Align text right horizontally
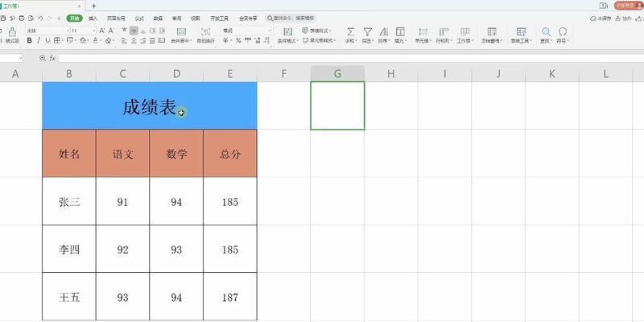Screen dimensions: 644x322 143,40
